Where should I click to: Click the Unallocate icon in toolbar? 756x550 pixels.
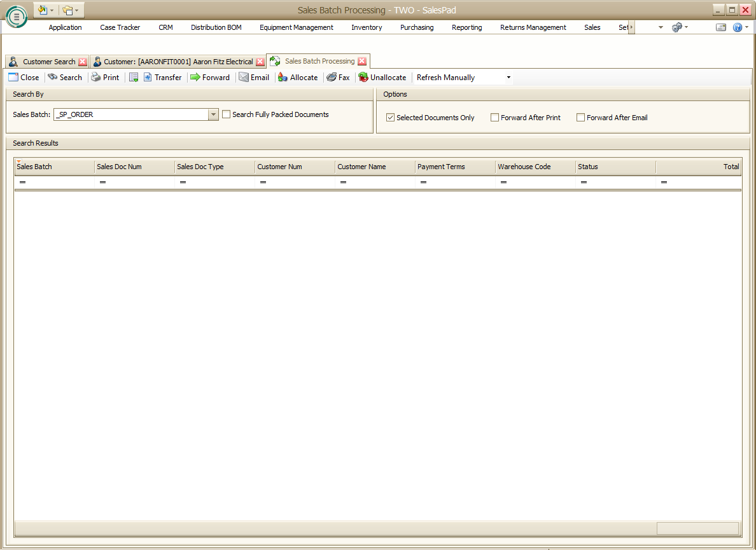pos(363,78)
